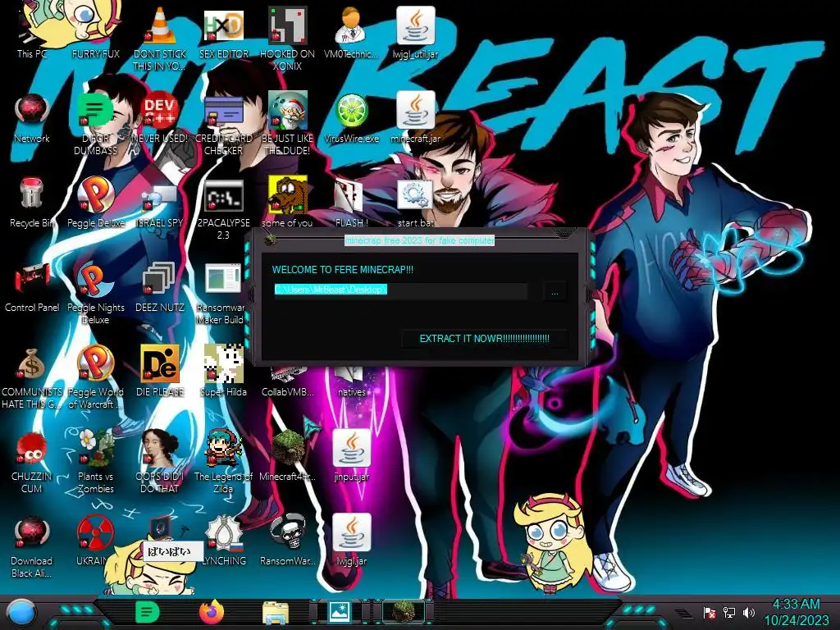Open the natives folder icon
The width and height of the screenshot is (840, 630).
click(x=351, y=383)
